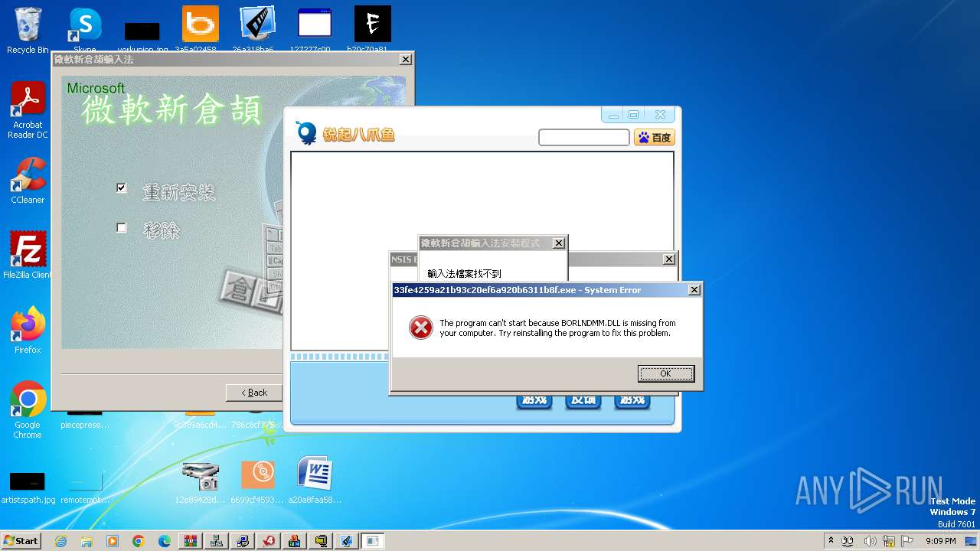The height and width of the screenshot is (551, 980).
Task: Open the Windows Start menu
Action: [x=21, y=540]
